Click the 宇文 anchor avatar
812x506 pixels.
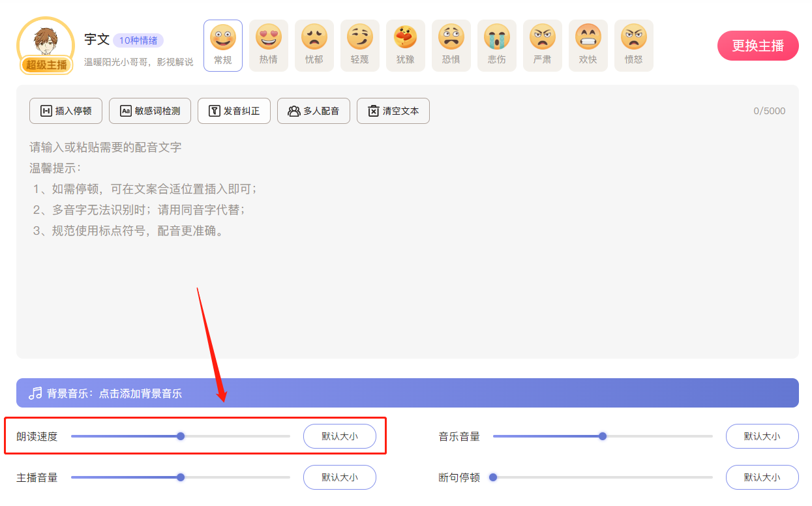[x=45, y=44]
